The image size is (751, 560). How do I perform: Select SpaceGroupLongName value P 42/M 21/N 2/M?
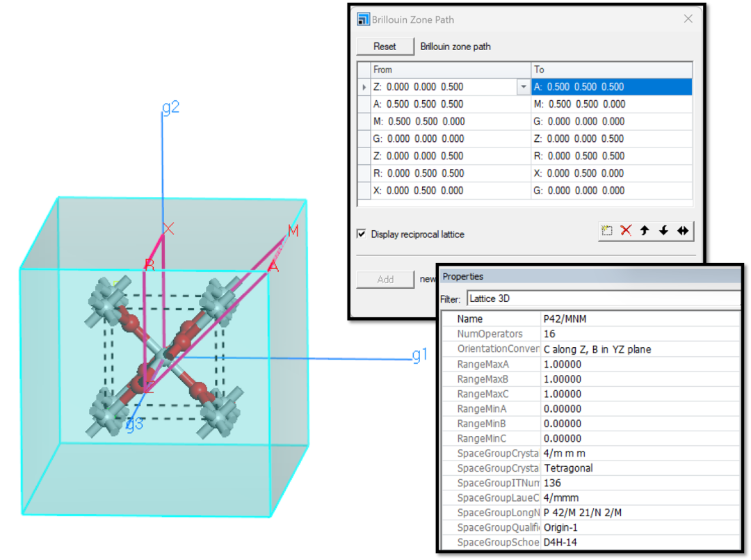click(x=640, y=513)
